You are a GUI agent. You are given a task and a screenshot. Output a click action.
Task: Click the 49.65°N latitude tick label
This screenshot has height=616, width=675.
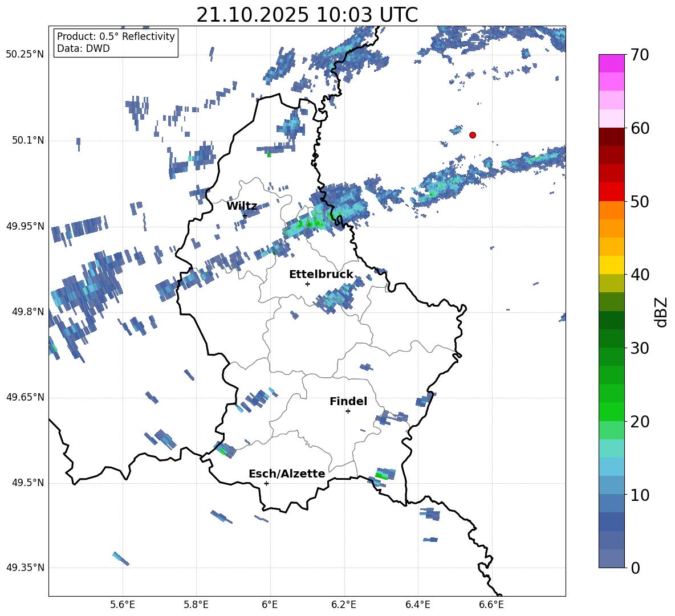[25, 397]
